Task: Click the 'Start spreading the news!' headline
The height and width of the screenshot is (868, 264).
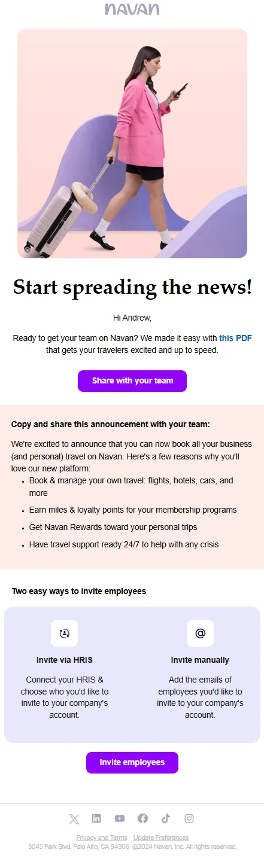Action: pyautogui.click(x=132, y=288)
